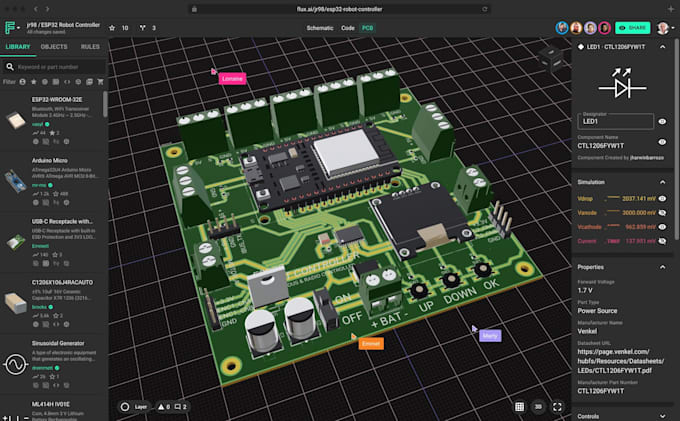Open the user profile avatar menu

[x=663, y=28]
